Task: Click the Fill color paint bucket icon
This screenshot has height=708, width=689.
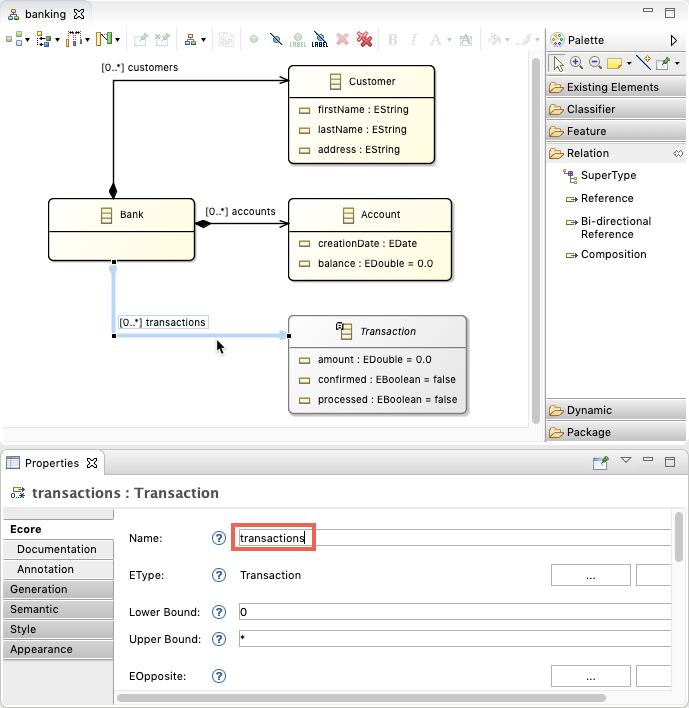Action: (495, 40)
